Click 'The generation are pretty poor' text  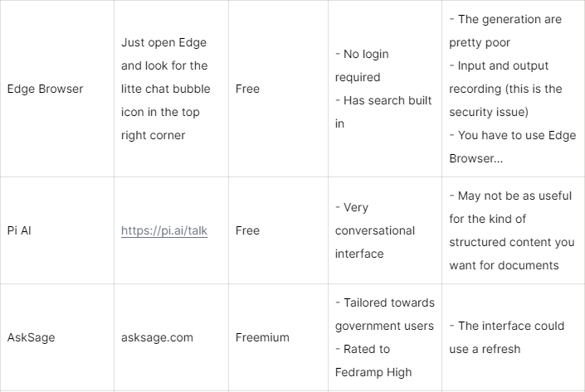pyautogui.click(x=505, y=31)
